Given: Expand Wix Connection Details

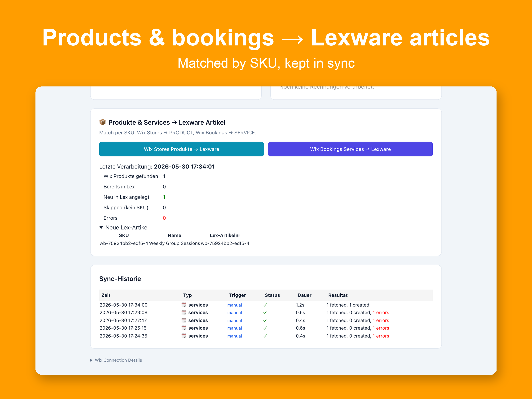Looking at the screenshot, I should [116, 360].
